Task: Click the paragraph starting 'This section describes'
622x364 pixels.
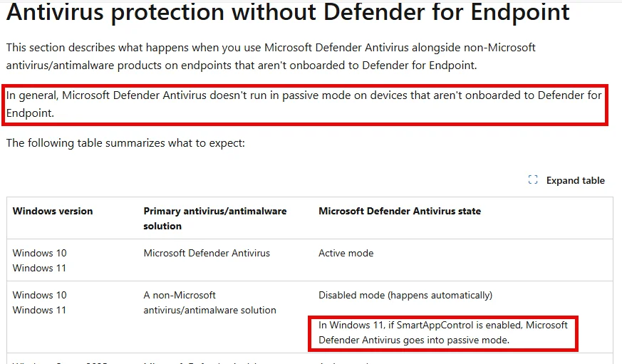Action: pos(271,56)
